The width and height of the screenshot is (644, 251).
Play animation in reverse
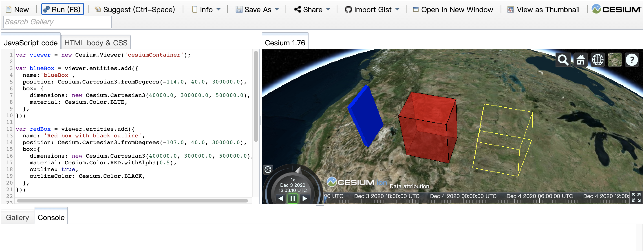click(281, 199)
